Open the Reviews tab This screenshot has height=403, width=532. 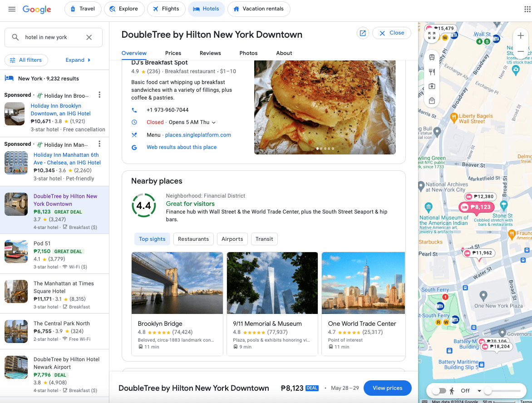210,53
